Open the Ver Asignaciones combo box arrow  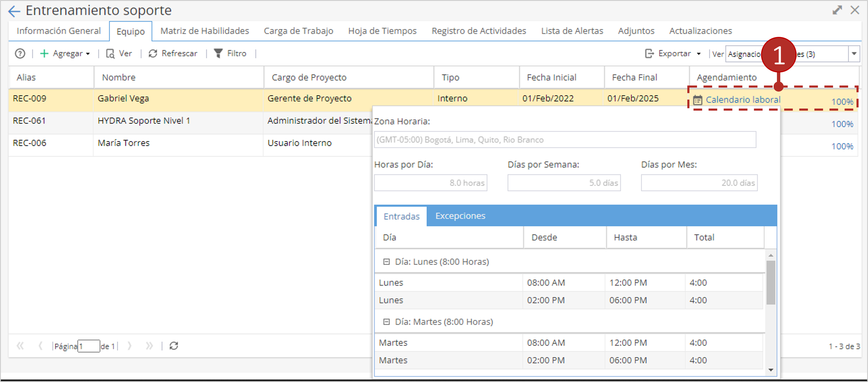tap(854, 54)
